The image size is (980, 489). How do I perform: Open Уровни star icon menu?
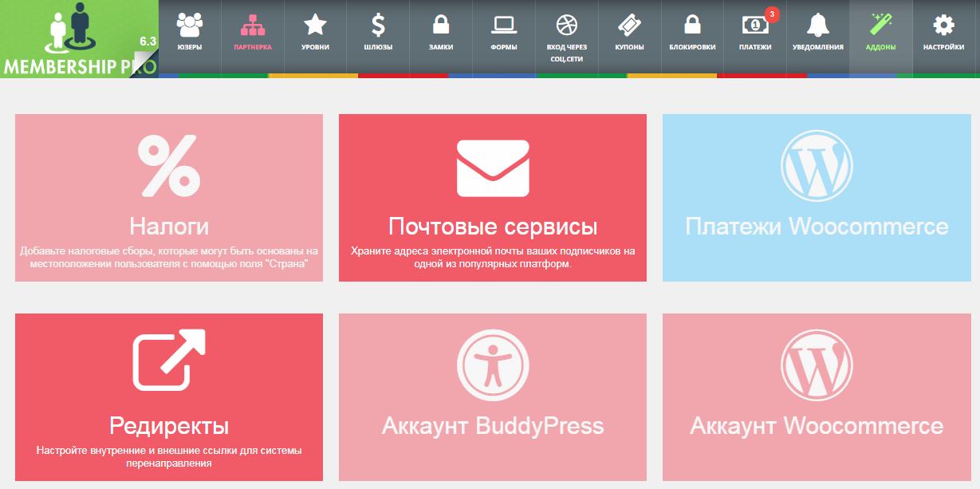point(315,32)
